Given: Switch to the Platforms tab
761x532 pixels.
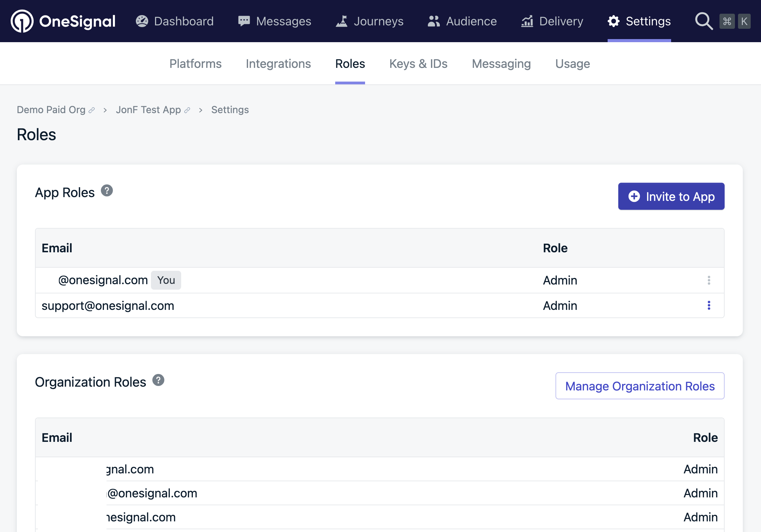Looking at the screenshot, I should click(196, 64).
